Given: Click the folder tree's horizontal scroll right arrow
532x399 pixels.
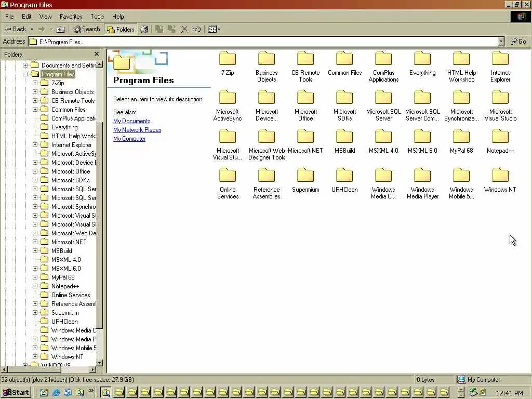Looking at the screenshot, I should (x=93, y=369).
